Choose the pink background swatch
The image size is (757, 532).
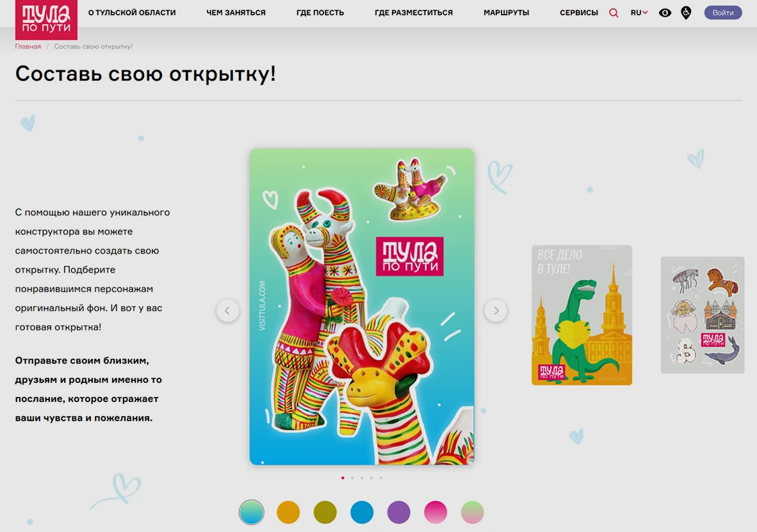[x=435, y=512]
